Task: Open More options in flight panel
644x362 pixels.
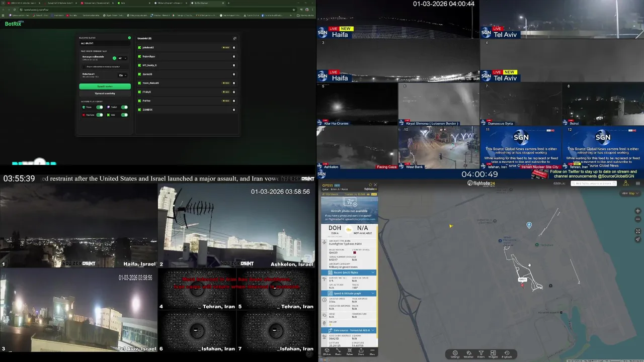Action: point(372,351)
